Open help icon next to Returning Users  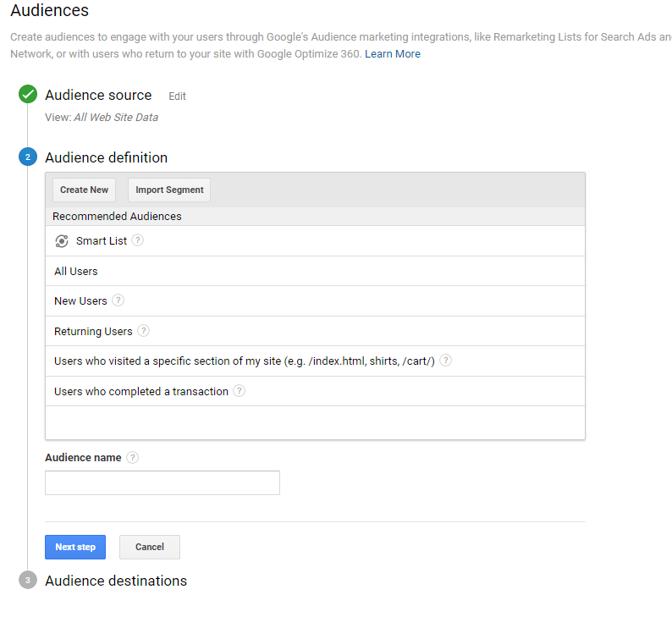point(143,331)
